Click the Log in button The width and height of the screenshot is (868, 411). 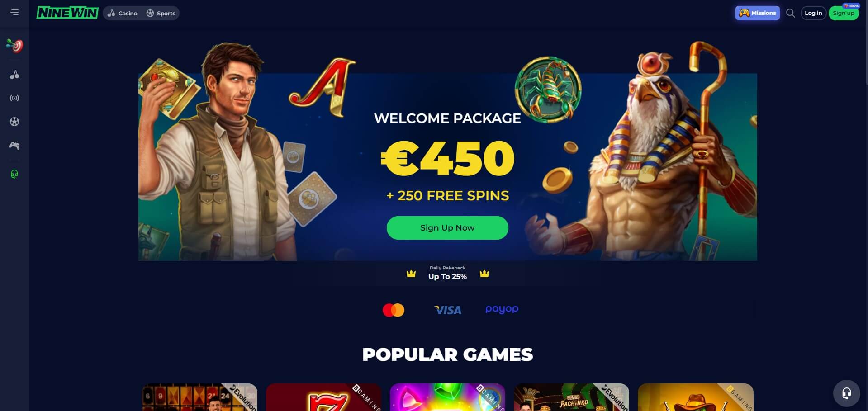[x=813, y=13]
